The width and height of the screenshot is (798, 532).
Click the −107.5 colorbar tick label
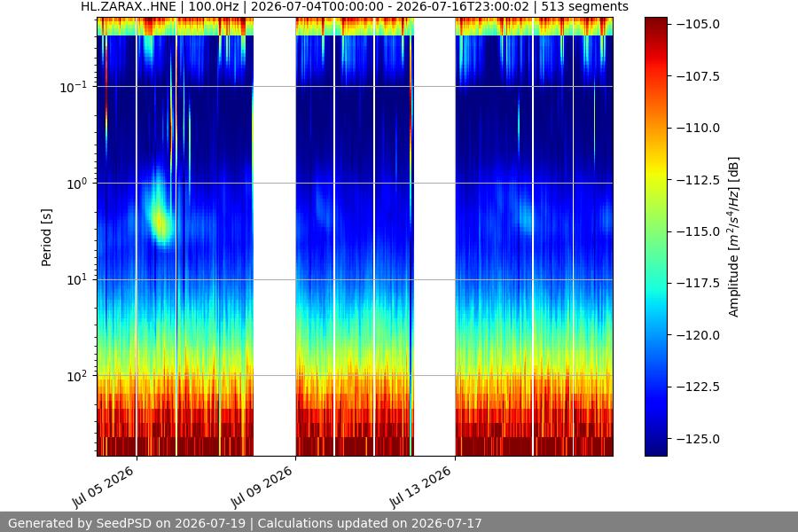[x=698, y=76]
